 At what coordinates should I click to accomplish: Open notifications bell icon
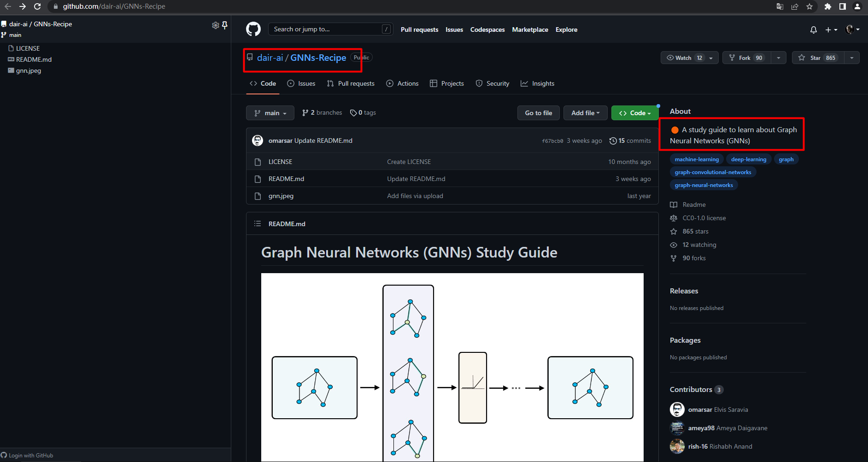(x=814, y=29)
